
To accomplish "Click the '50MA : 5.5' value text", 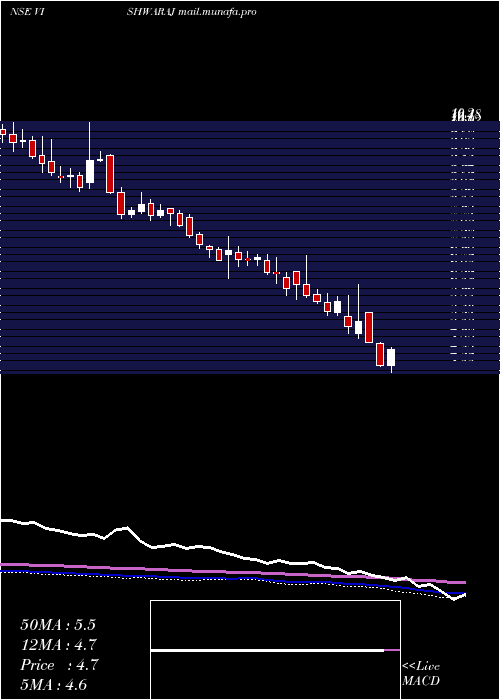I will (x=58, y=625).
